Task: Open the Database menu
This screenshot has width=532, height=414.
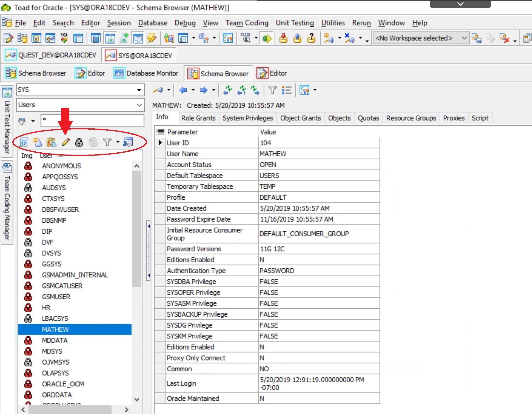Action: tap(153, 23)
